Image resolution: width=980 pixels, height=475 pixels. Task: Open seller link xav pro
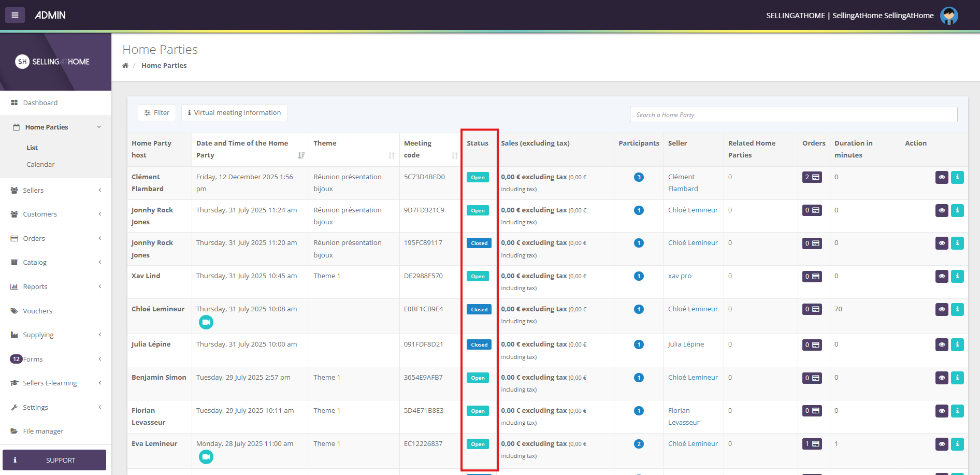680,276
